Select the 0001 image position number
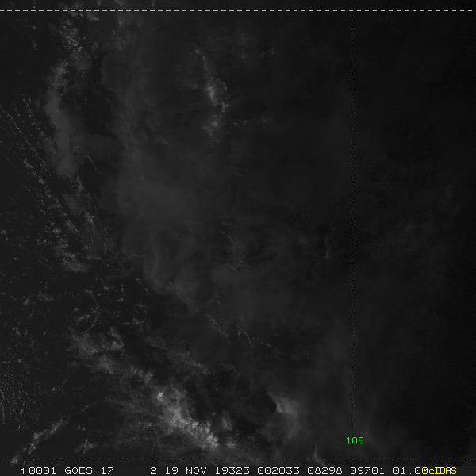 pyautogui.click(x=42, y=470)
